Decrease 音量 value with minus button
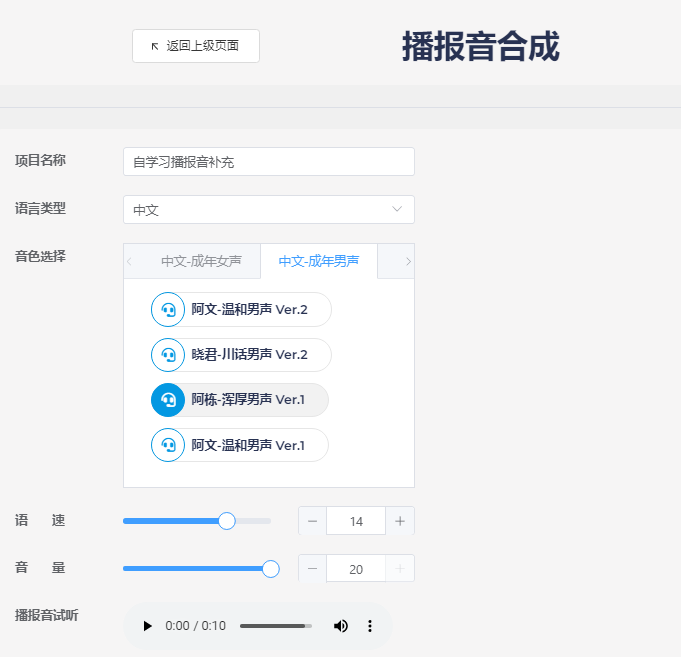The height and width of the screenshot is (657, 681). 313,569
